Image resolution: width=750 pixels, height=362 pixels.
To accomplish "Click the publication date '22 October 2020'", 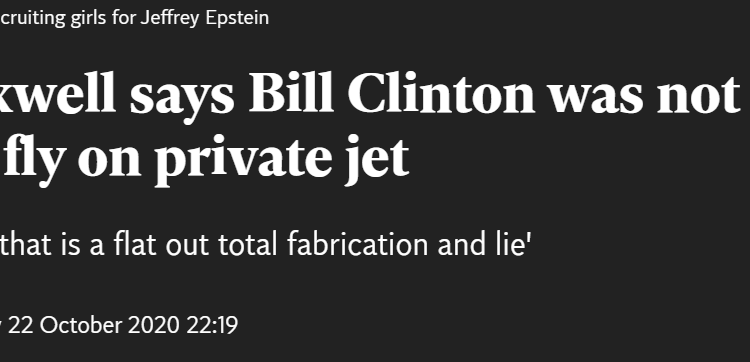I will (93, 326).
